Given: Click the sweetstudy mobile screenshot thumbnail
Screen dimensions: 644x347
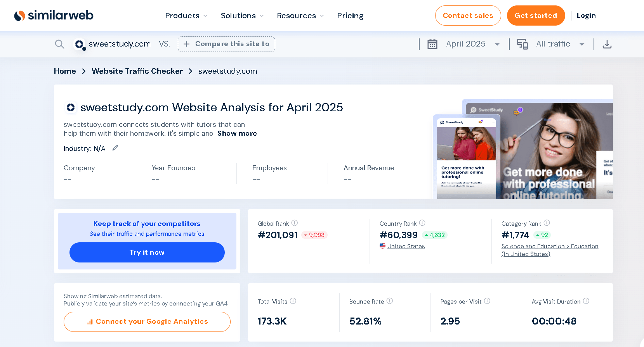Looking at the screenshot, I should tap(466, 157).
